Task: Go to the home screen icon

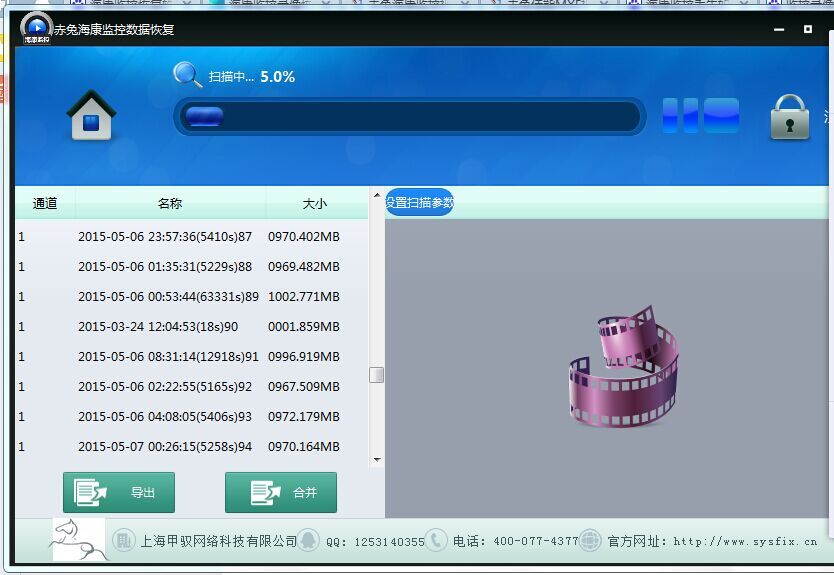Action: point(91,115)
